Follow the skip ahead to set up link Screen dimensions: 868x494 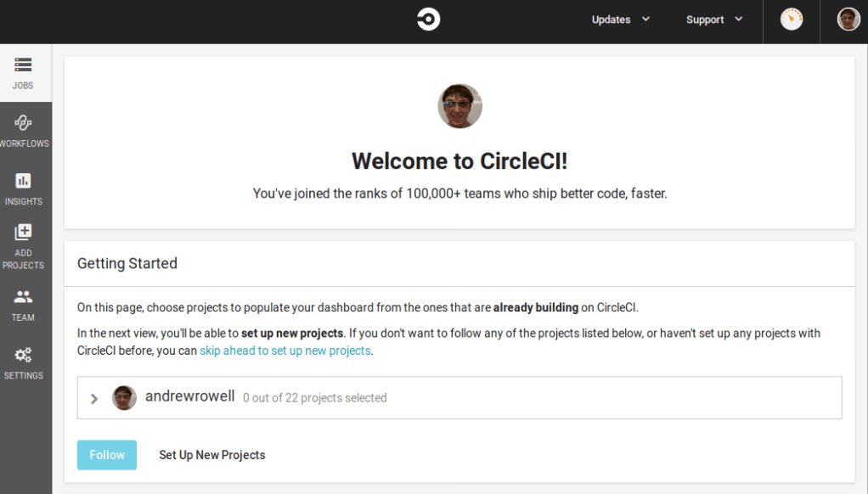(285, 351)
